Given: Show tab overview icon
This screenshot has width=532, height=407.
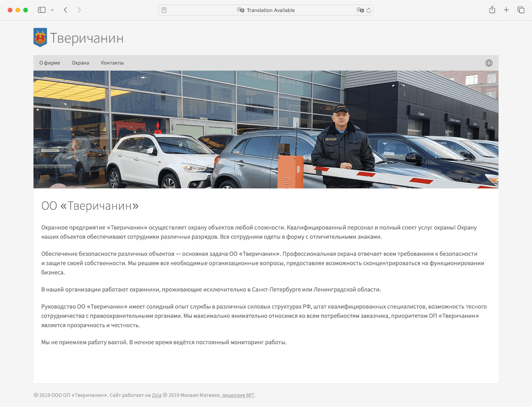Looking at the screenshot, I should pyautogui.click(x=521, y=10).
